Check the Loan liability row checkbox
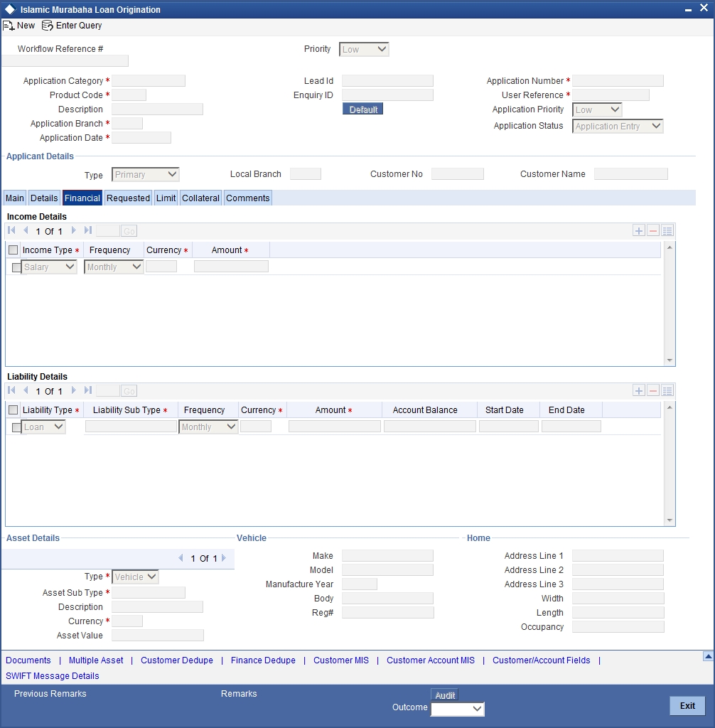 click(16, 427)
